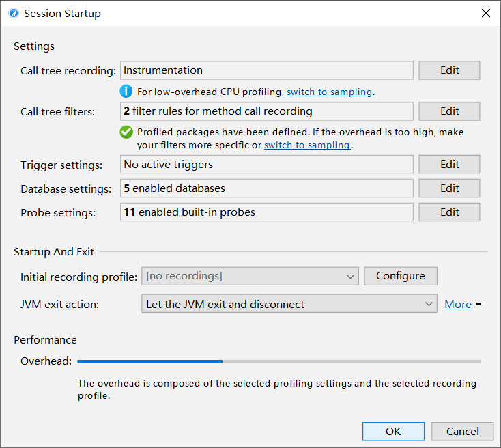
Task: Close the Session Startup dialog
Action: pos(486,14)
